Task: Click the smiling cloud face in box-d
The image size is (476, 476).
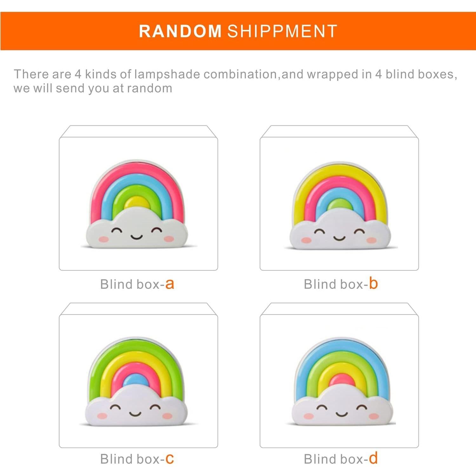Action: point(341,411)
